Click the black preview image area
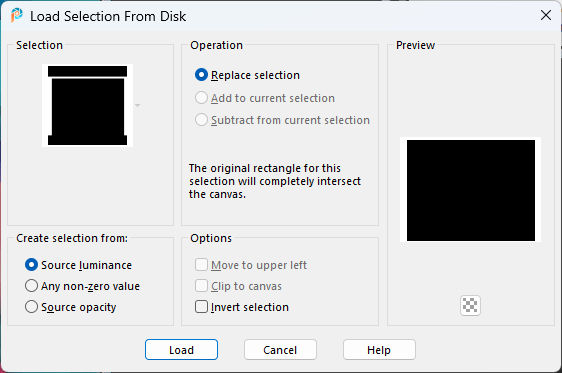The image size is (562, 373). (471, 190)
